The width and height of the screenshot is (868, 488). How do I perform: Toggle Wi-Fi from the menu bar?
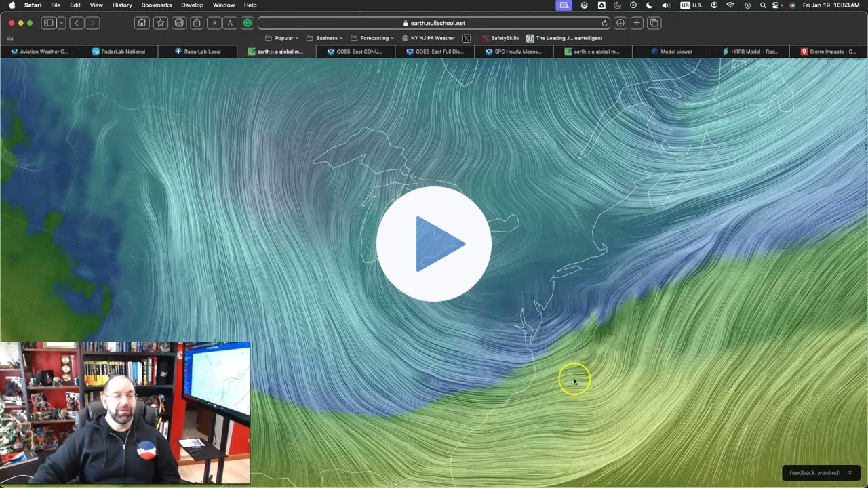(x=730, y=5)
